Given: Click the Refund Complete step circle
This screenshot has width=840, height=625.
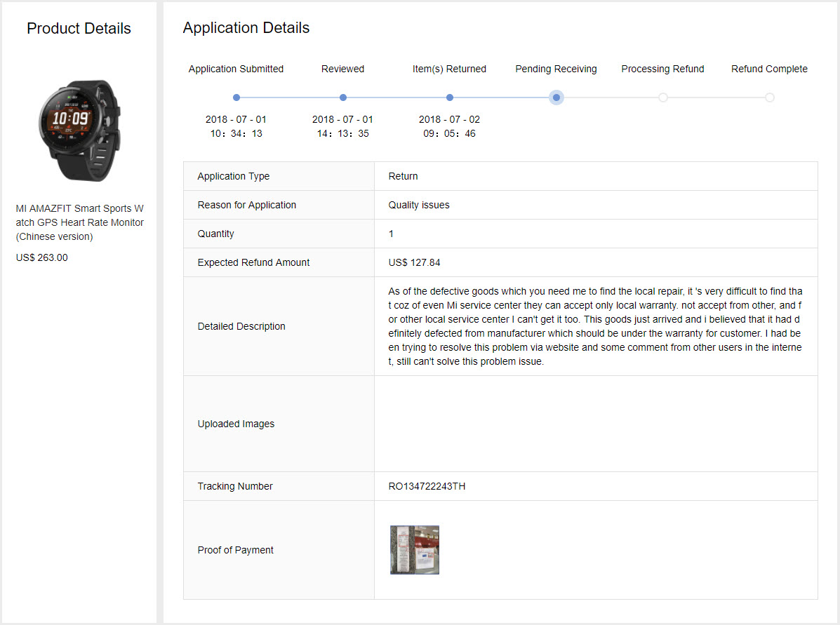Looking at the screenshot, I should pyautogui.click(x=770, y=98).
